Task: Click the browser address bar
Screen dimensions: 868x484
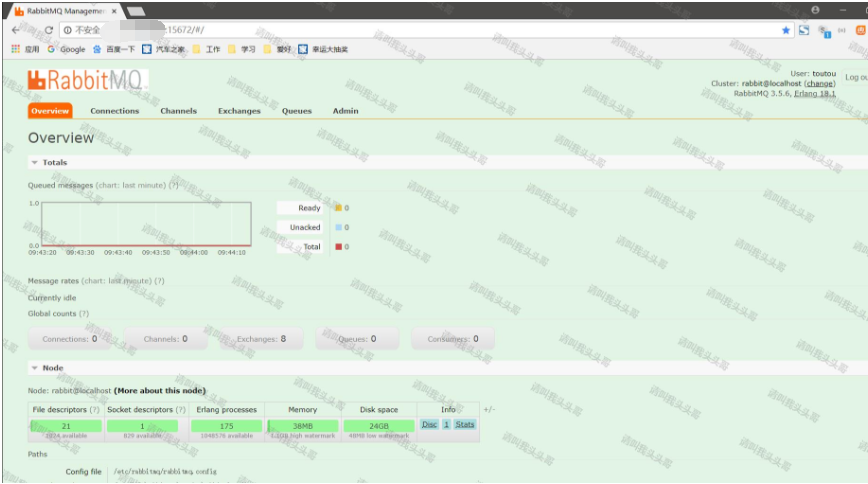Action: (426, 30)
